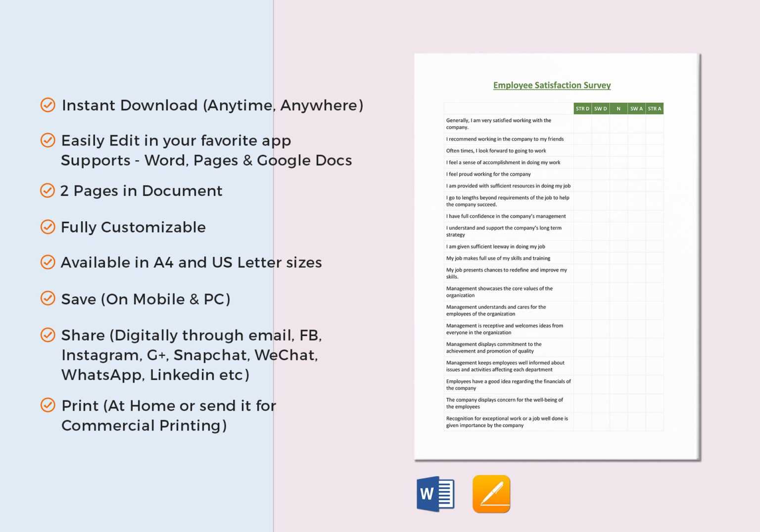Image resolution: width=760 pixels, height=532 pixels.
Task: Click checkmark icon next to the Share feature
Action: (x=47, y=334)
